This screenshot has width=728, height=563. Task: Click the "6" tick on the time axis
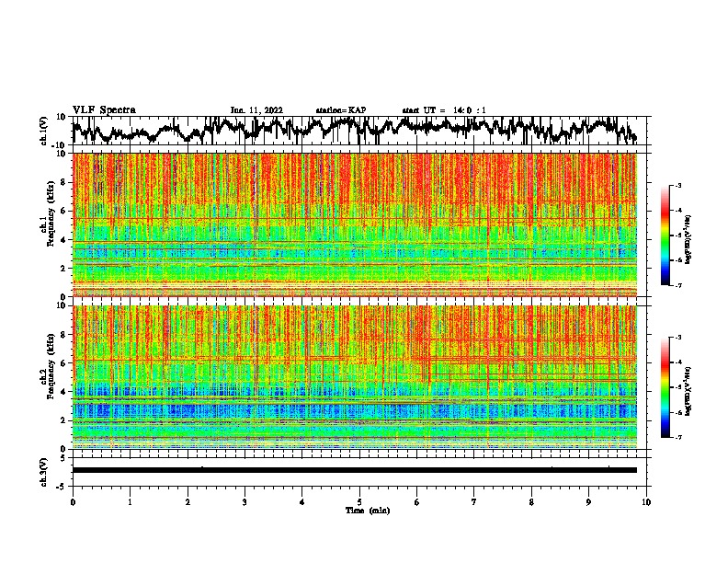[x=417, y=502]
